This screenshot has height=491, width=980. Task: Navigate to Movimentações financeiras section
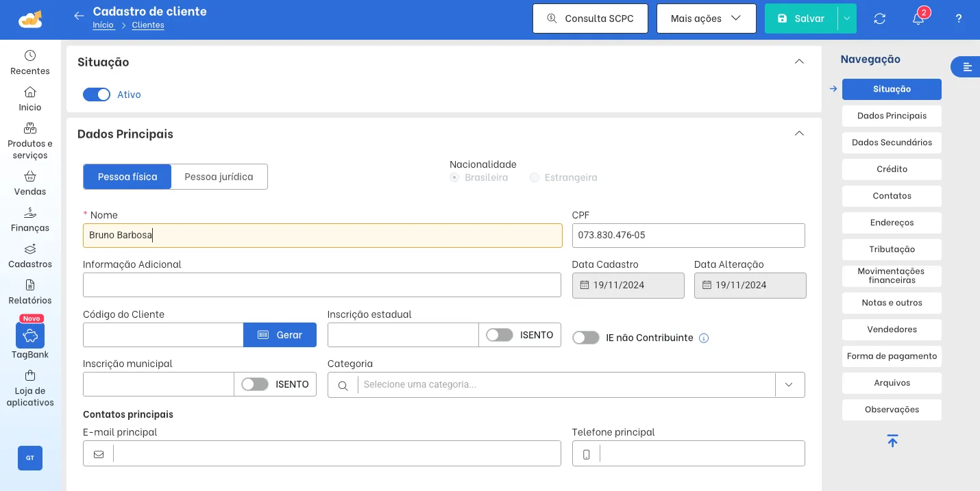click(x=892, y=276)
